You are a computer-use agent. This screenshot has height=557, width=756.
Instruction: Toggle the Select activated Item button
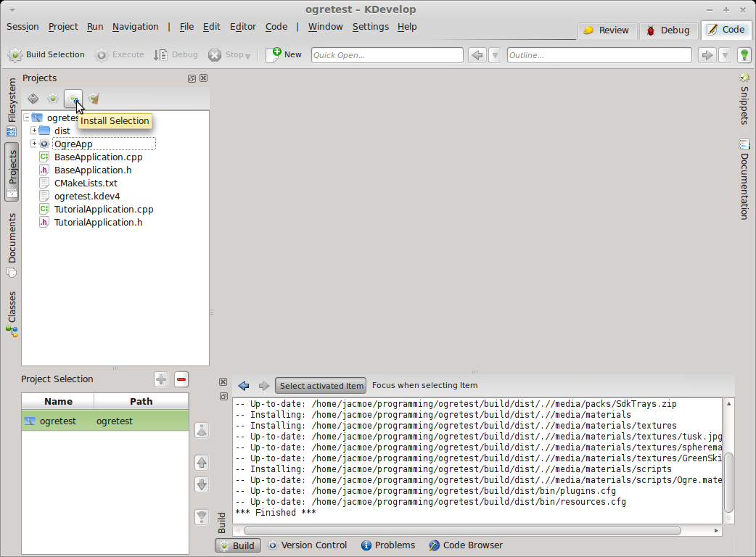point(321,385)
